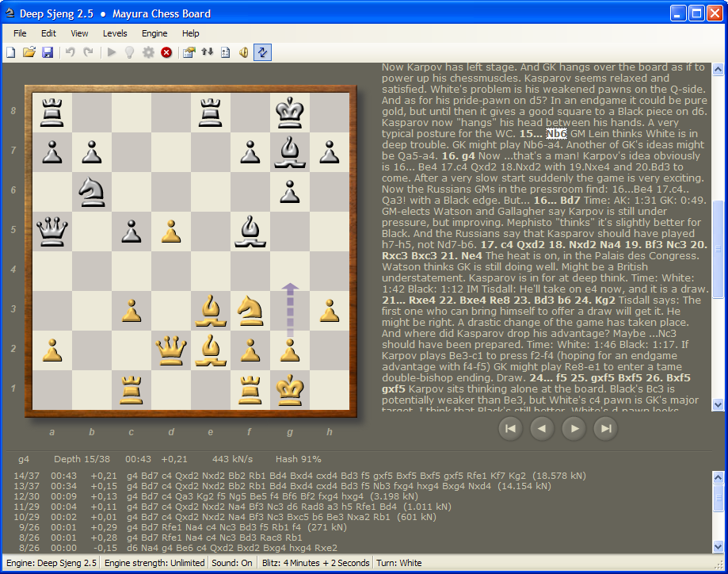This screenshot has width=728, height=574.
Task: Click the white knight on f3
Action: 250,311
